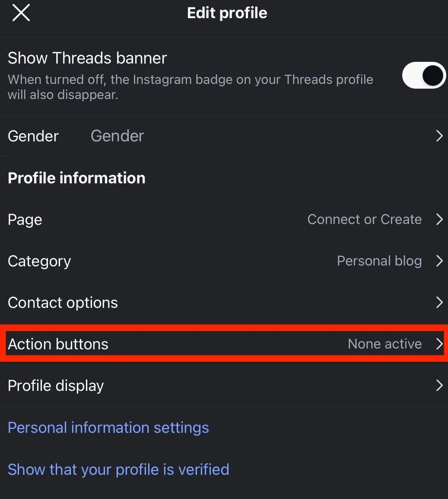
Task: Tap Show that your profile is verified
Action: [118, 469]
